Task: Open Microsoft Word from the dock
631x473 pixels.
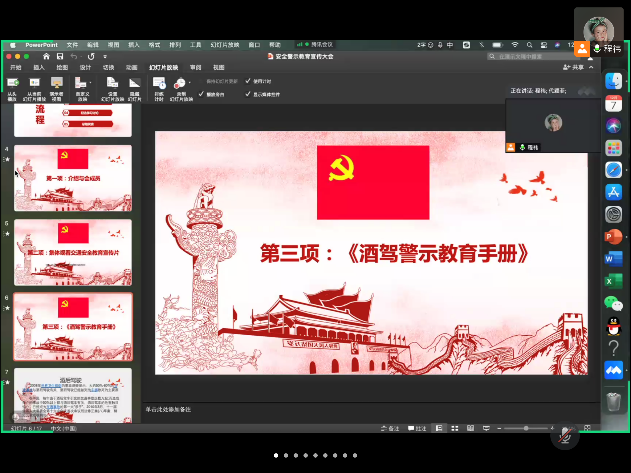Action: 613,258
